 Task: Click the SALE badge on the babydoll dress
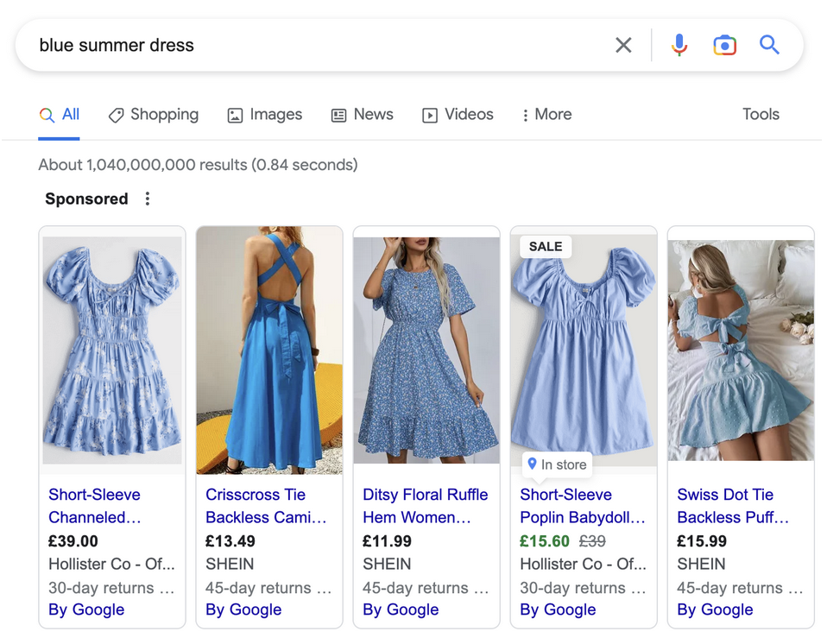546,246
